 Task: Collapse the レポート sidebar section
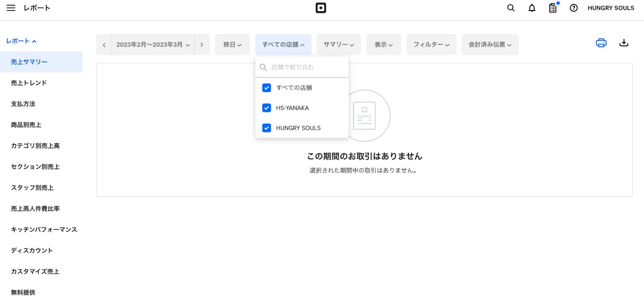[x=20, y=41]
